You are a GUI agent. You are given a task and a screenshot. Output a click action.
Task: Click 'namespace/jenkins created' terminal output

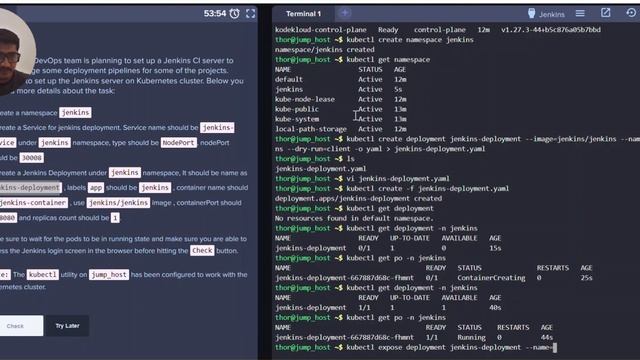click(x=324, y=49)
